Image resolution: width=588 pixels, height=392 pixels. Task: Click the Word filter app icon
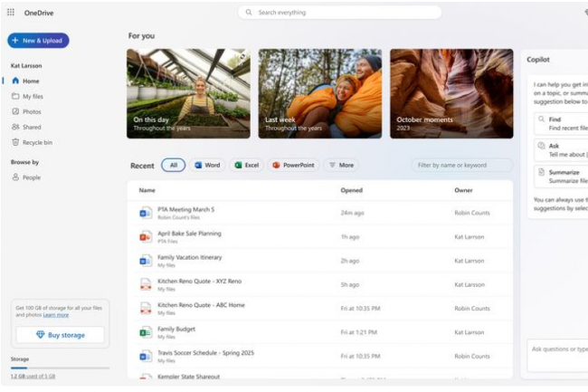coord(198,165)
